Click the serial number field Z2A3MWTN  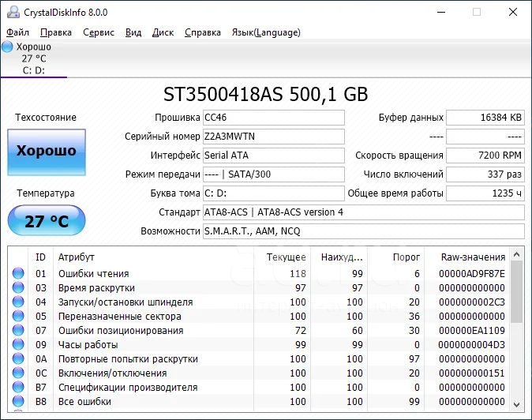(x=274, y=137)
